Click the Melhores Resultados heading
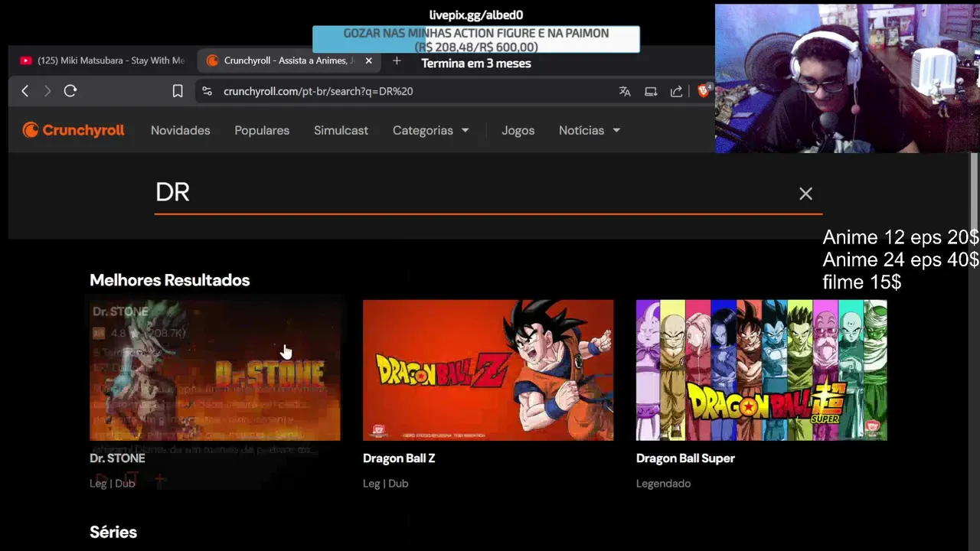The width and height of the screenshot is (980, 551). coord(170,280)
